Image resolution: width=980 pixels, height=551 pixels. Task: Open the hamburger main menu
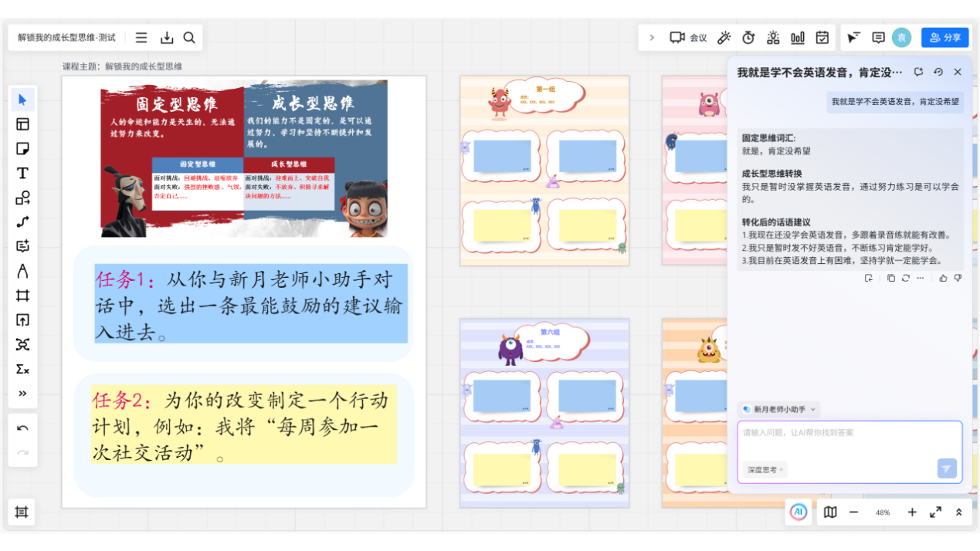(x=141, y=37)
